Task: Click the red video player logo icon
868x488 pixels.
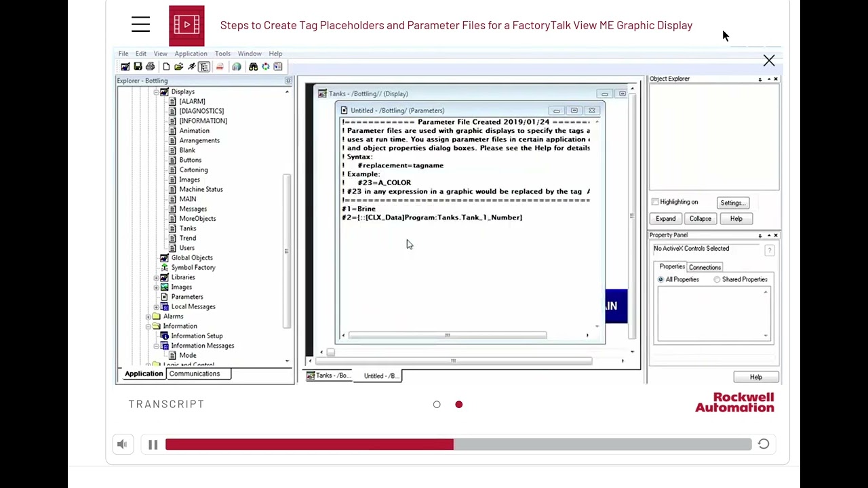Action: coord(186,26)
